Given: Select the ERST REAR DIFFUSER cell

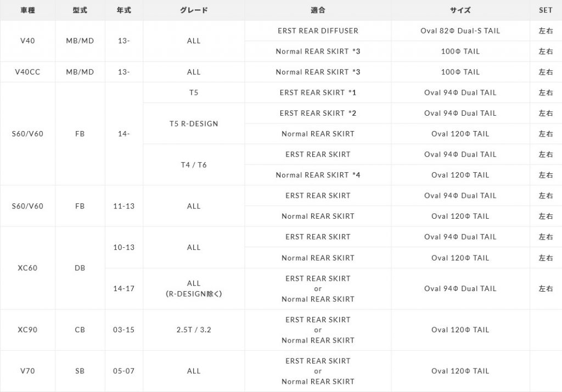Looking at the screenshot, I should [x=318, y=31].
